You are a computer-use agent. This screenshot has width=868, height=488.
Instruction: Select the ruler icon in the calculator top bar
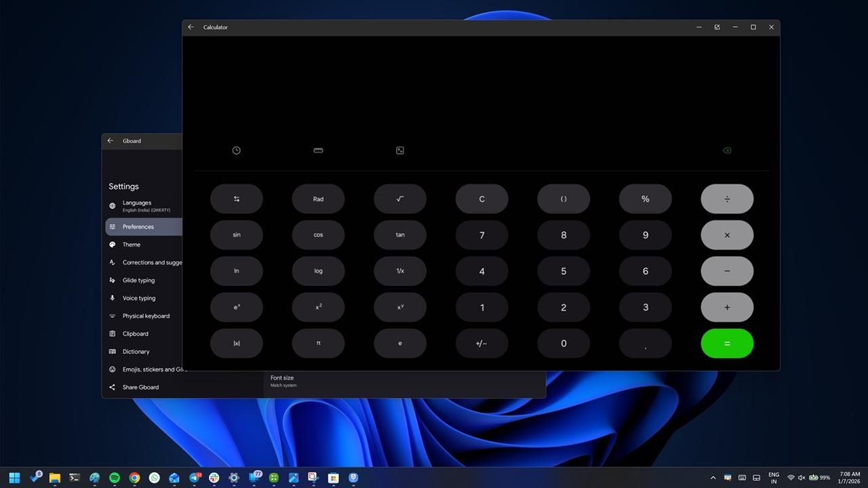pyautogui.click(x=318, y=150)
